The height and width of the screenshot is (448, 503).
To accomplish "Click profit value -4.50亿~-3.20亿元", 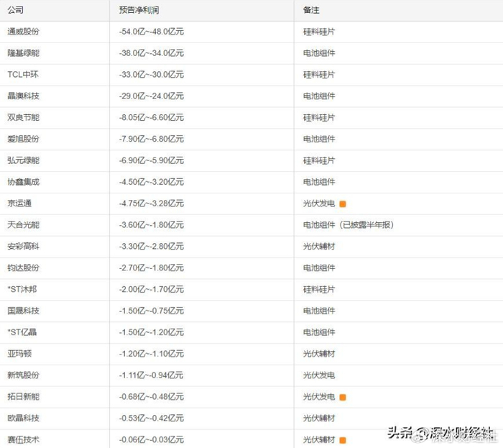I will 152,182.
